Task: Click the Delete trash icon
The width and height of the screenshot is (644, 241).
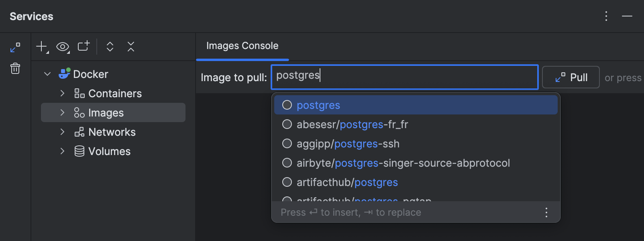Action: 15,69
